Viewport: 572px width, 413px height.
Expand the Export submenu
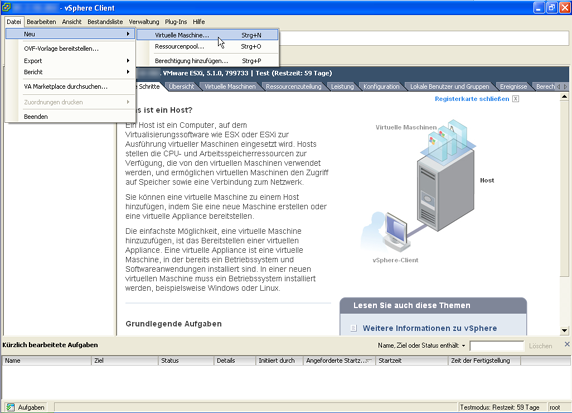point(70,61)
